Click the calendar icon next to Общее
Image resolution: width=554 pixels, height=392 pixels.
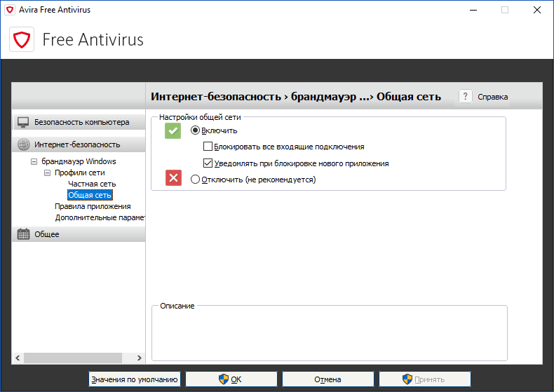pyautogui.click(x=23, y=234)
